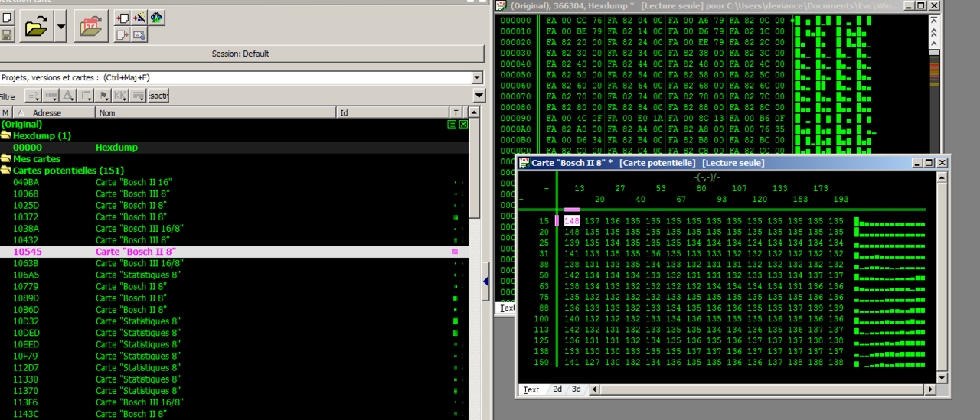This screenshot has height=420, width=980.
Task: Click the Session: Default button
Action: tap(240, 54)
